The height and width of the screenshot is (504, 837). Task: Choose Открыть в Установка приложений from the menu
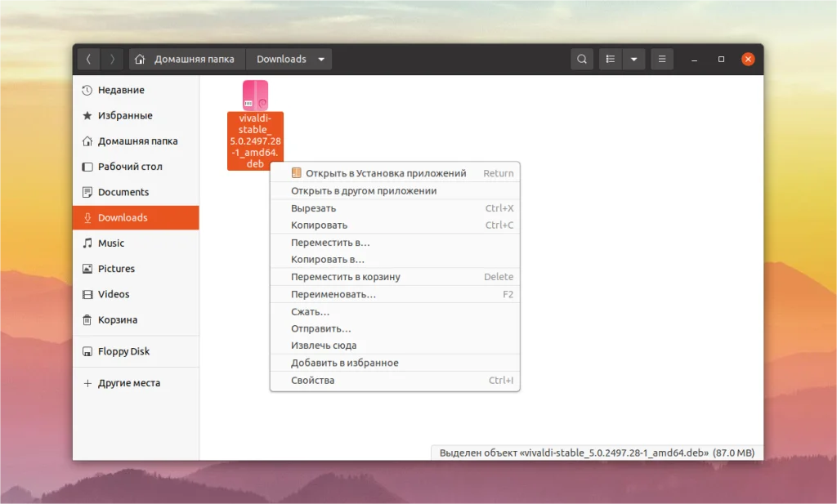pos(384,172)
